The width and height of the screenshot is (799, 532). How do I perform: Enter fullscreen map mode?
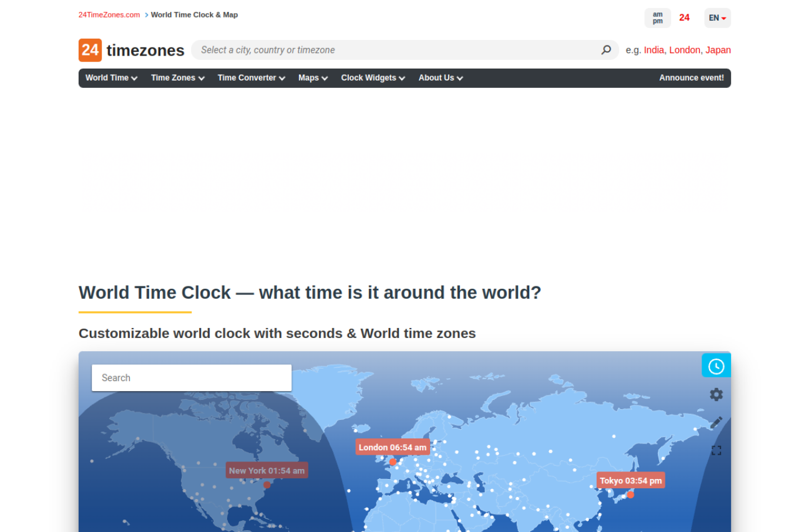(x=716, y=450)
